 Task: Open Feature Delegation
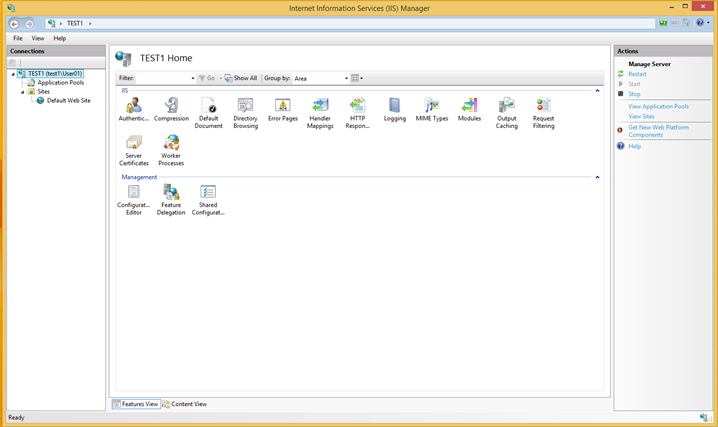coord(171,200)
